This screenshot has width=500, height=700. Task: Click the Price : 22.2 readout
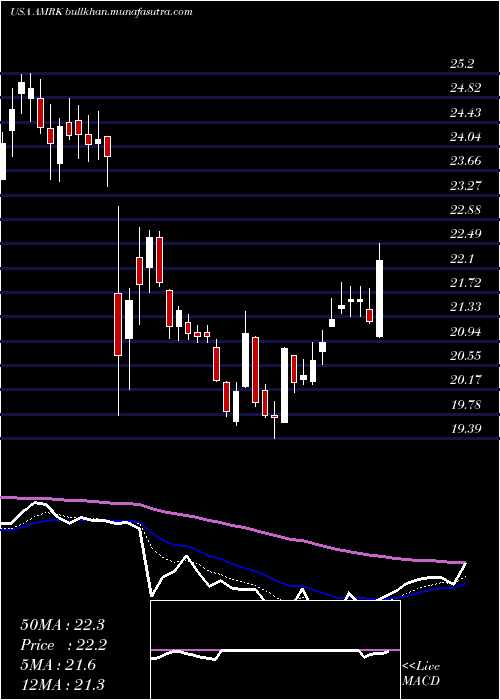point(62,645)
